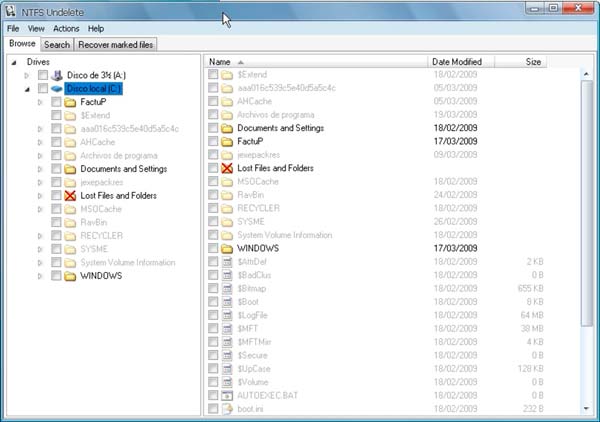Click the AUTOEXEC.BAT file icon
The image size is (600, 422).
point(227,396)
